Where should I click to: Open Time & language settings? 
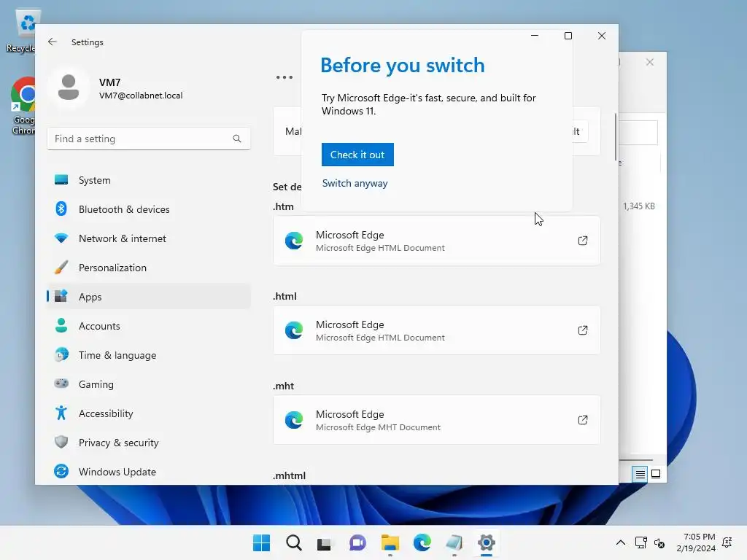(149, 355)
